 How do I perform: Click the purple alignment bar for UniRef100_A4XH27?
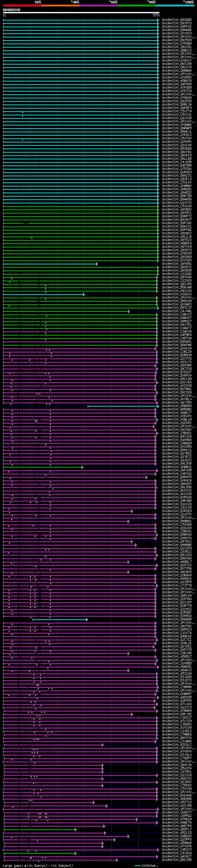[x=81, y=856]
